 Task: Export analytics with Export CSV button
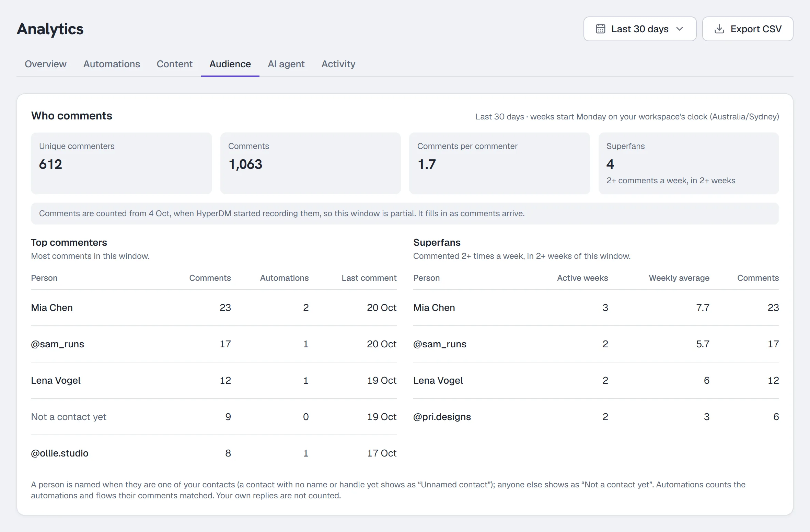[748, 29]
